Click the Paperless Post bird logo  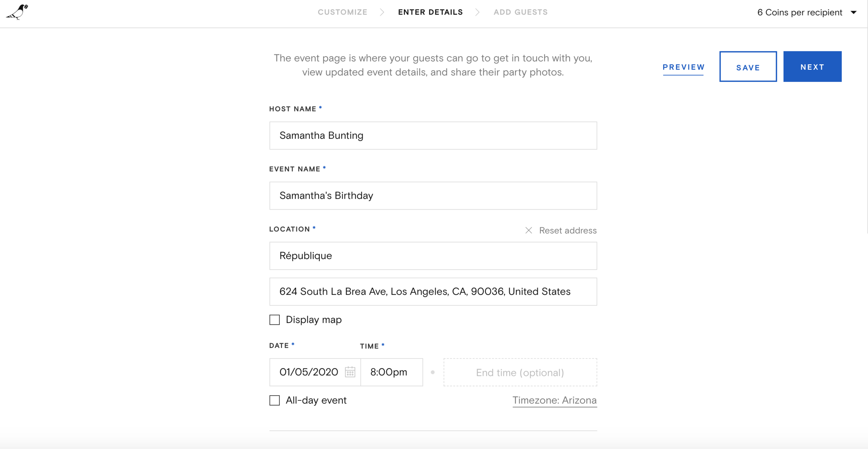coord(17,12)
